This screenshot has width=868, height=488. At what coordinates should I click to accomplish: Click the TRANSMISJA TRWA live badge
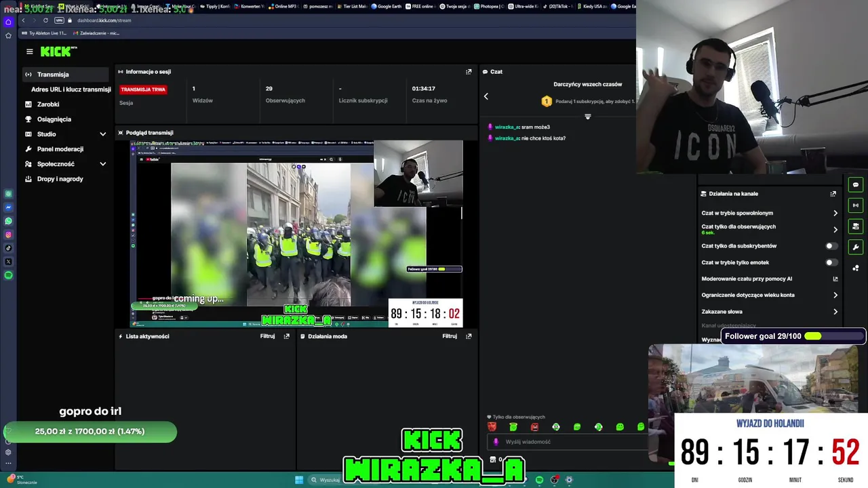[x=143, y=89]
